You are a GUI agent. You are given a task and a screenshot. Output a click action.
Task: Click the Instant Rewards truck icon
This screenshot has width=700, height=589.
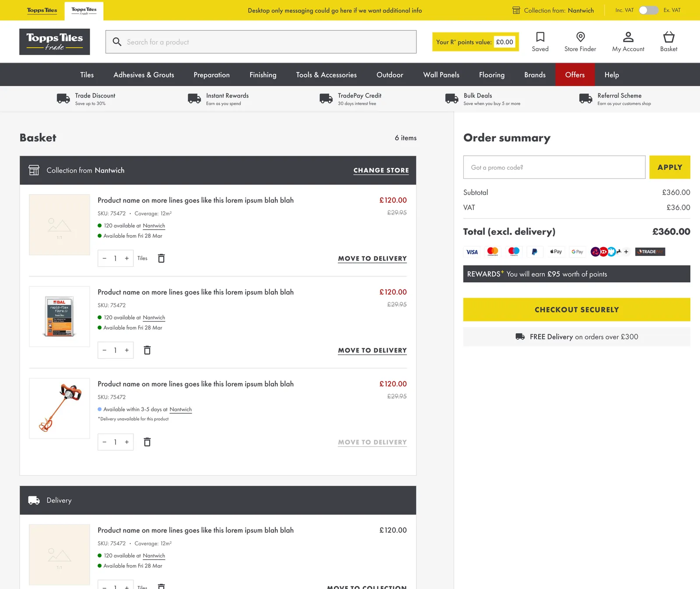coord(194,99)
